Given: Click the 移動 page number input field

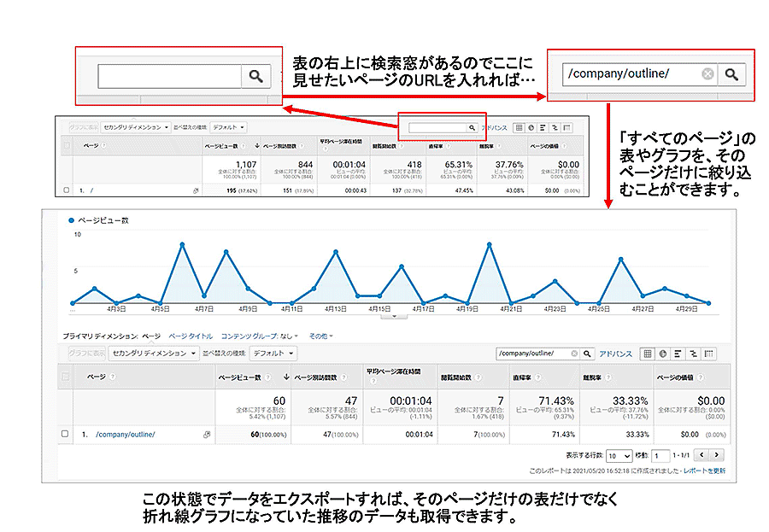Looking at the screenshot, I should click(x=660, y=456).
